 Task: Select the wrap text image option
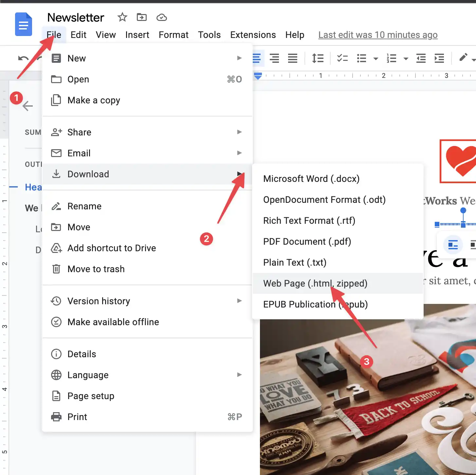coord(453,245)
